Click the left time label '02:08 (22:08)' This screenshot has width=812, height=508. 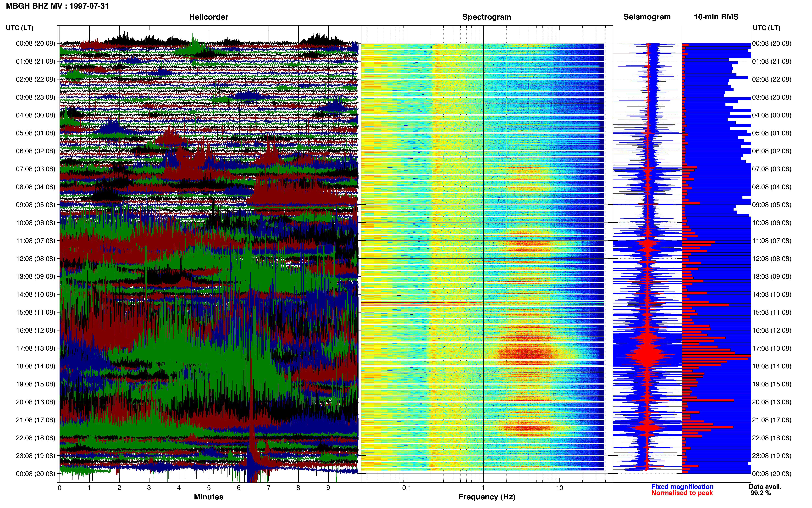point(36,79)
